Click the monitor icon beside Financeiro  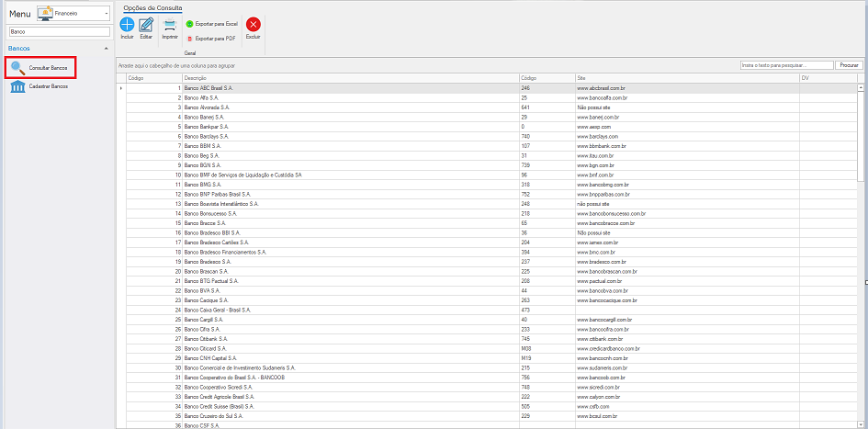45,13
